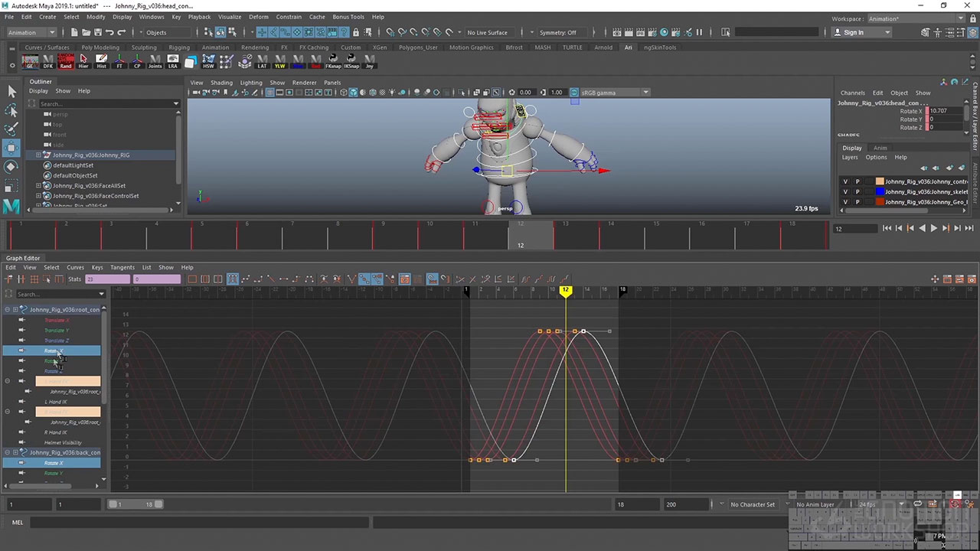Click the play forward button

click(x=933, y=228)
